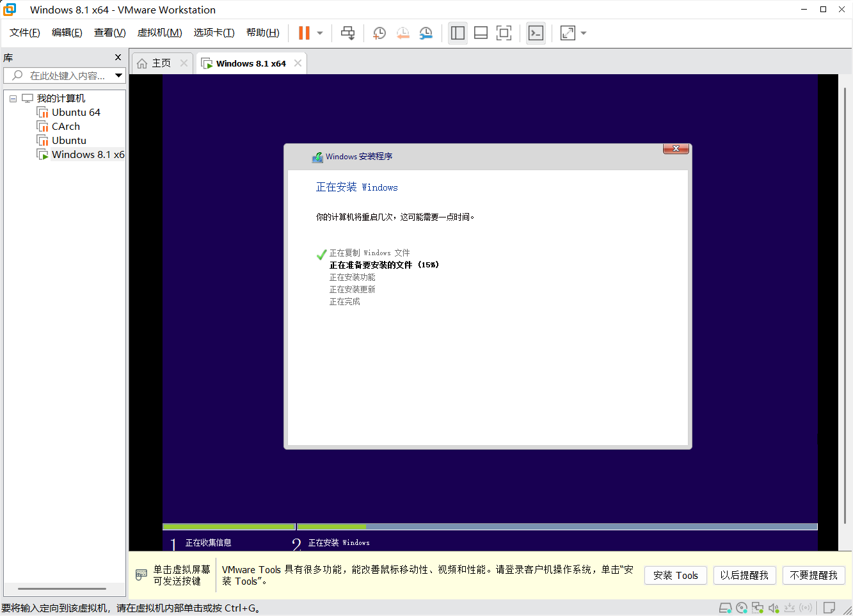The height and width of the screenshot is (616, 853).
Task: Open the library search filter dropdown arrow
Action: pyautogui.click(x=119, y=75)
